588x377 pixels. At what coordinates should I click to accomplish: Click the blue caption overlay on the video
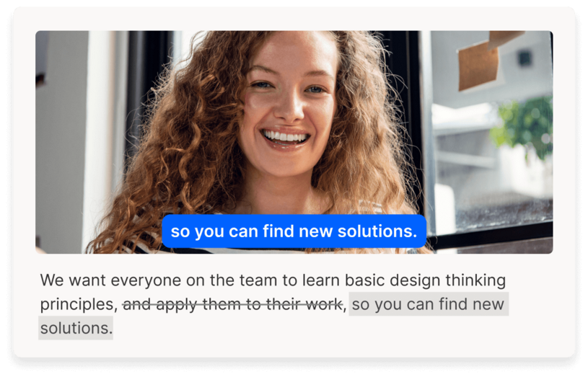click(x=294, y=231)
